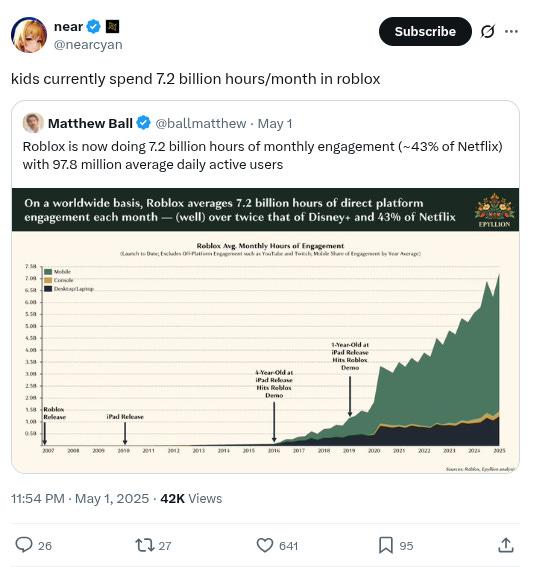Click the affiliate badge beside near's name

(x=112, y=26)
